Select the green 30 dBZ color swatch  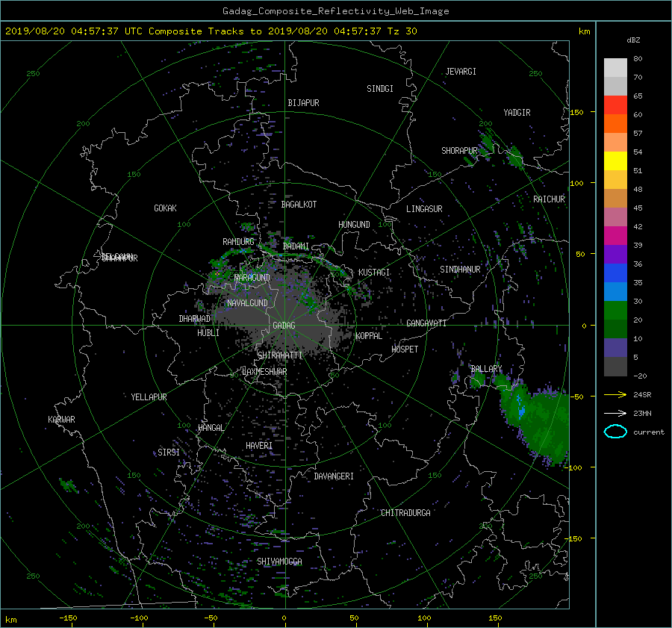click(615, 310)
